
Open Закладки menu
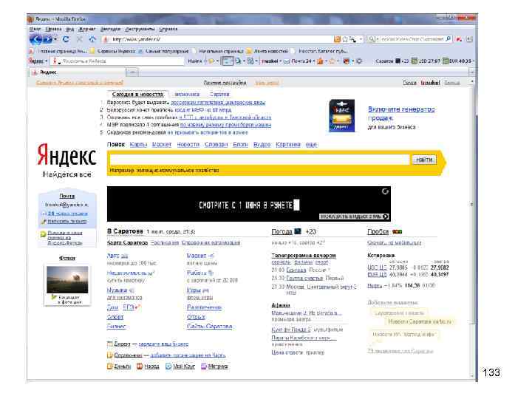[110, 29]
